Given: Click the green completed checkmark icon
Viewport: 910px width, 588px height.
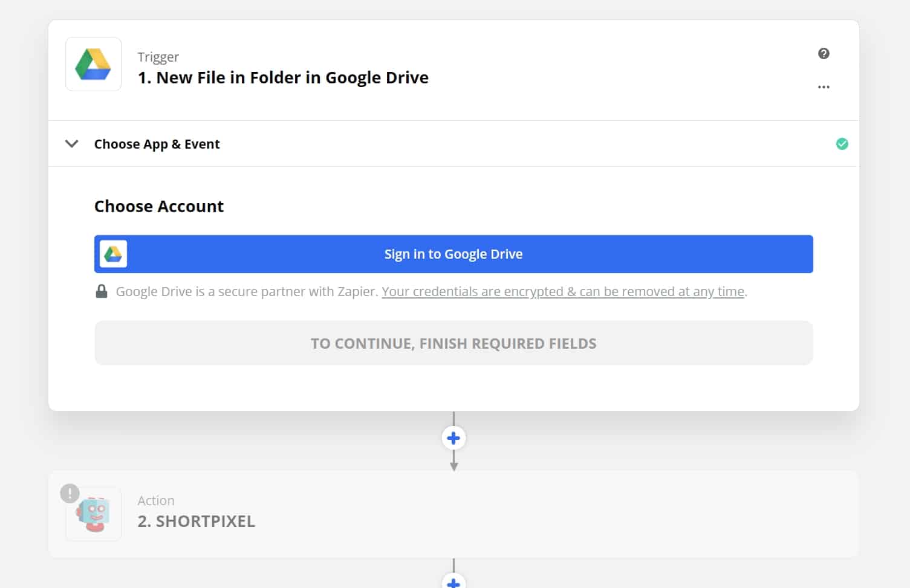Looking at the screenshot, I should [x=842, y=144].
